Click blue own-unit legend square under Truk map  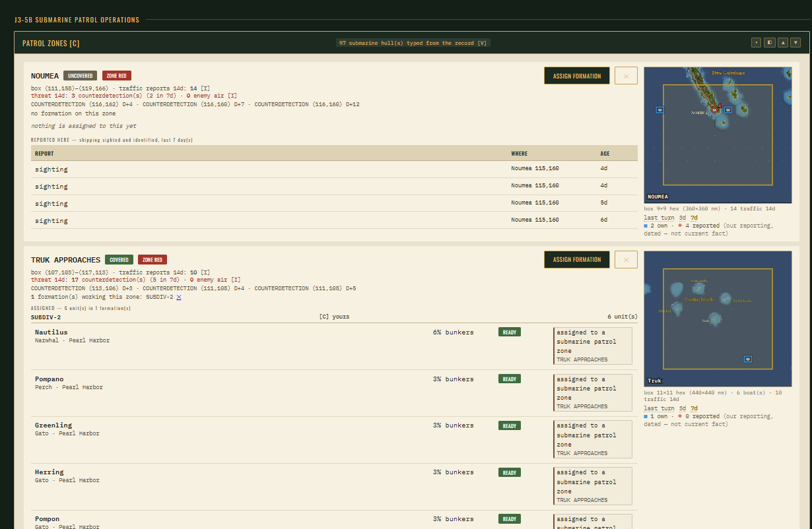[x=646, y=417]
